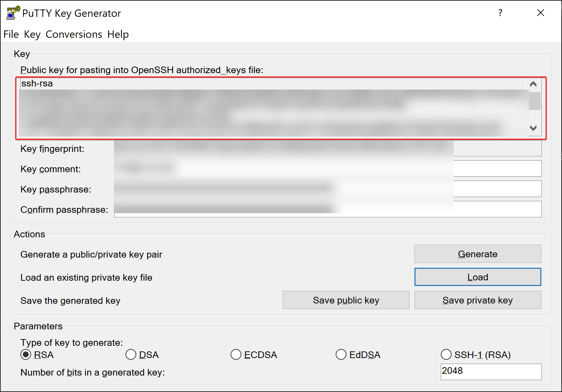
Task: Click the 'Save the generated key' label
Action: tap(70, 301)
